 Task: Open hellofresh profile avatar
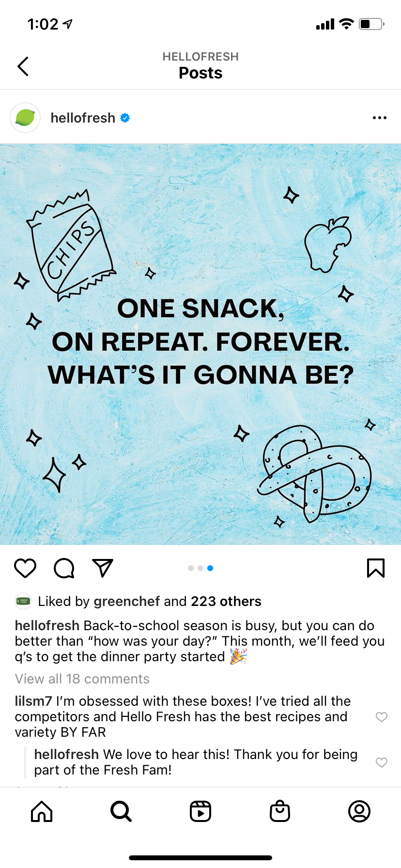pos(25,118)
